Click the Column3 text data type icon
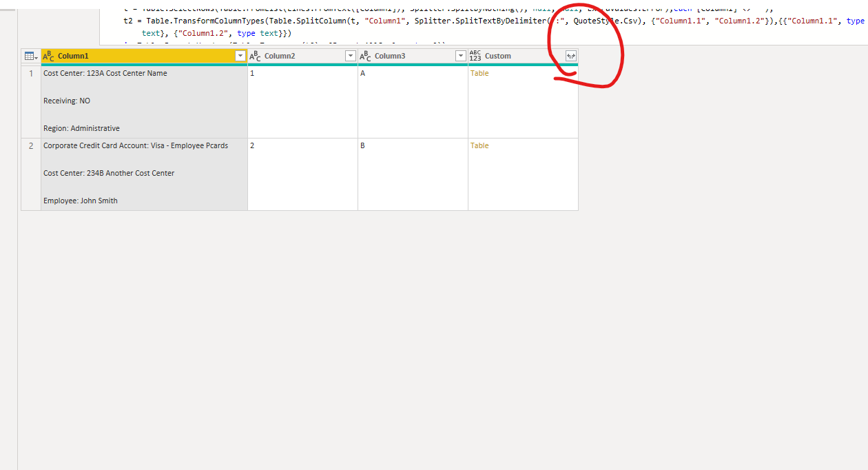The image size is (868, 470). click(x=365, y=56)
